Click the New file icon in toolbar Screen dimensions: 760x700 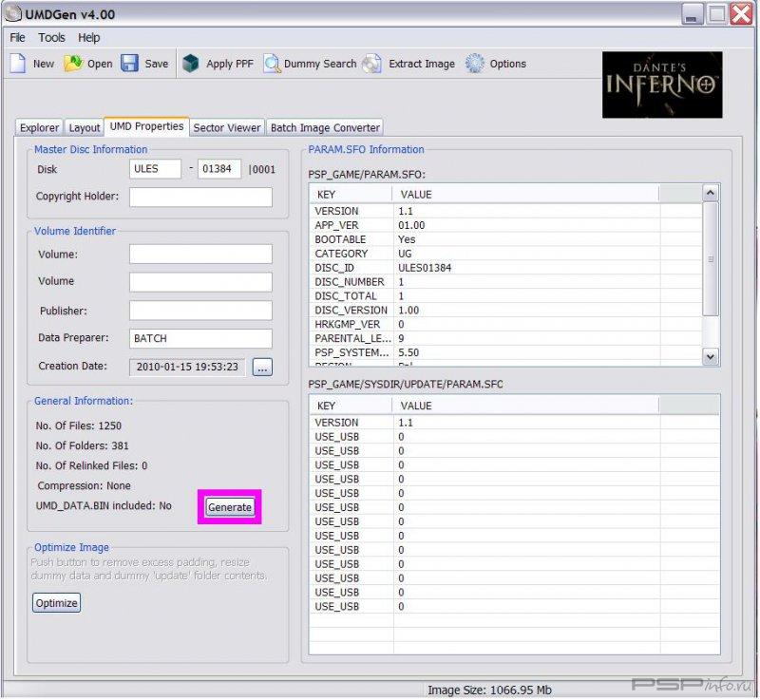click(18, 64)
